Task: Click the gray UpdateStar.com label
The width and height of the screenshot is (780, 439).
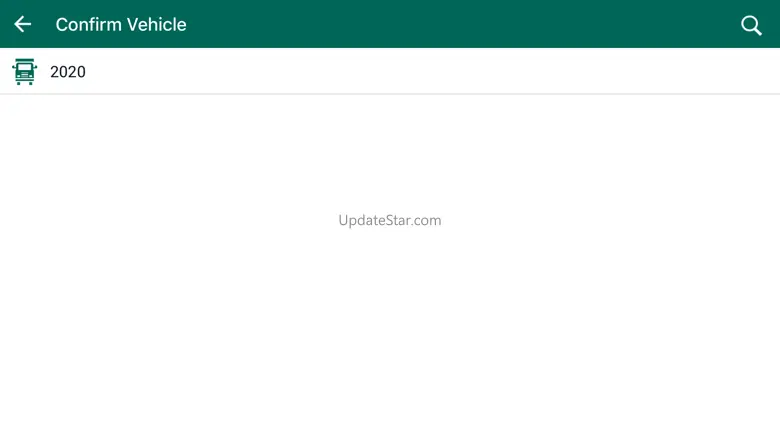Action: (x=390, y=220)
